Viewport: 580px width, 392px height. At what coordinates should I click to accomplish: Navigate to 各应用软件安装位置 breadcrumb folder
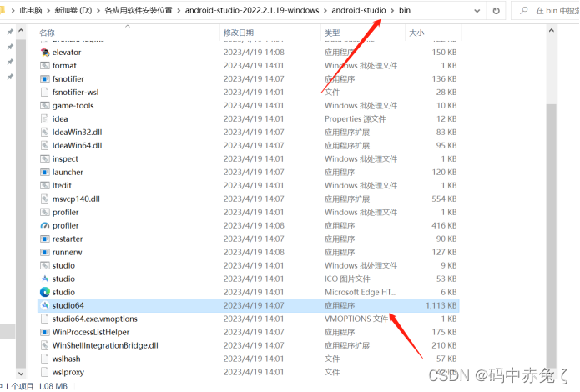[139, 10]
